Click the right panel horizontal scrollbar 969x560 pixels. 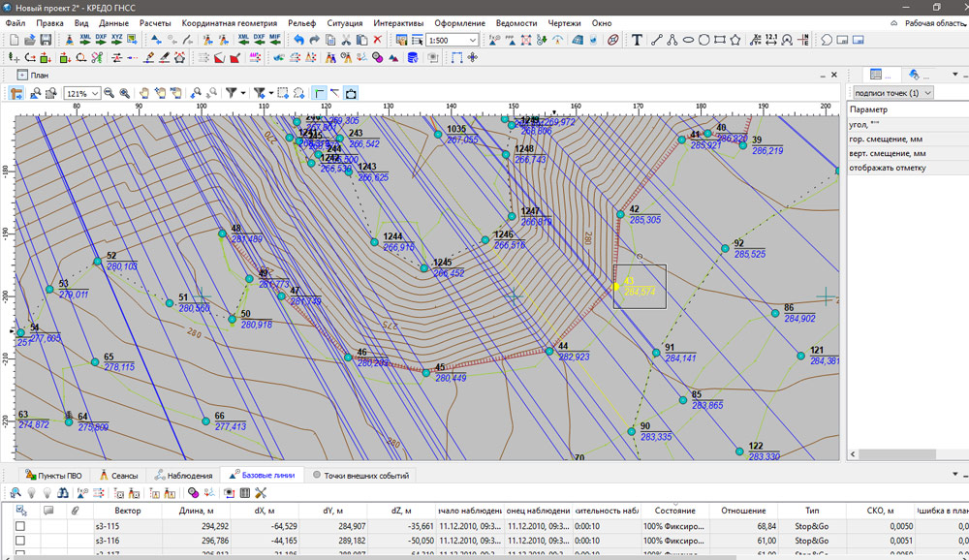coord(897,454)
